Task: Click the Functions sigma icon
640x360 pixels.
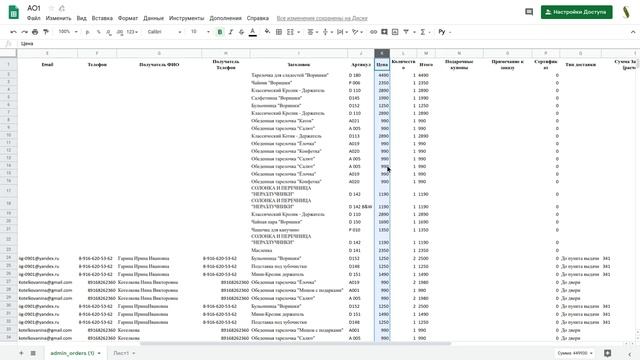Action: [423, 32]
